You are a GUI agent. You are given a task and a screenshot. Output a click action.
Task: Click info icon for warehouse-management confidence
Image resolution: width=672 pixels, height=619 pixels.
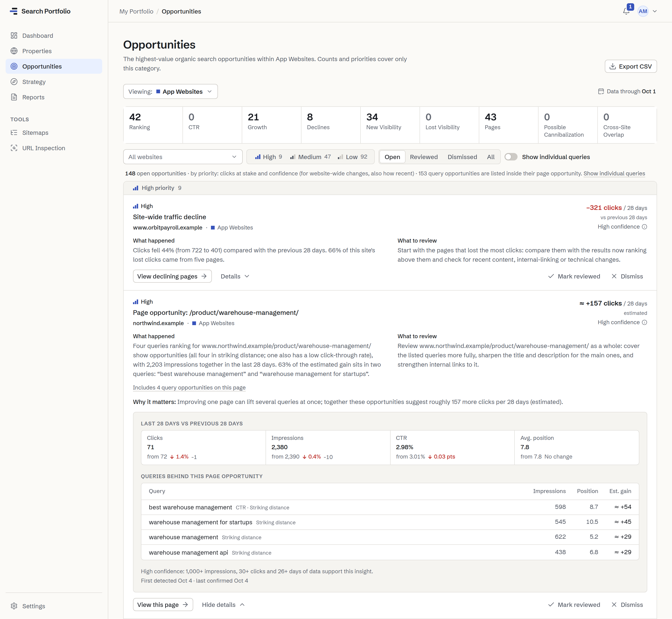point(644,322)
